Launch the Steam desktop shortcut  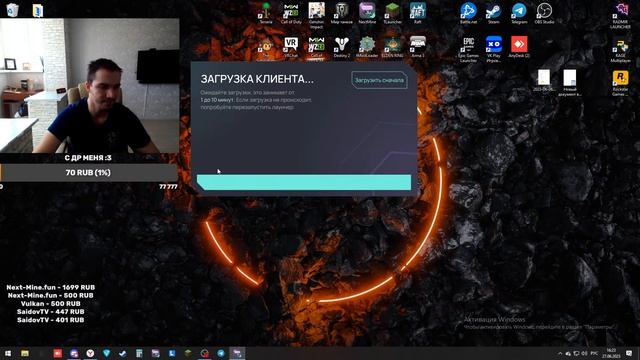pyautogui.click(x=493, y=13)
